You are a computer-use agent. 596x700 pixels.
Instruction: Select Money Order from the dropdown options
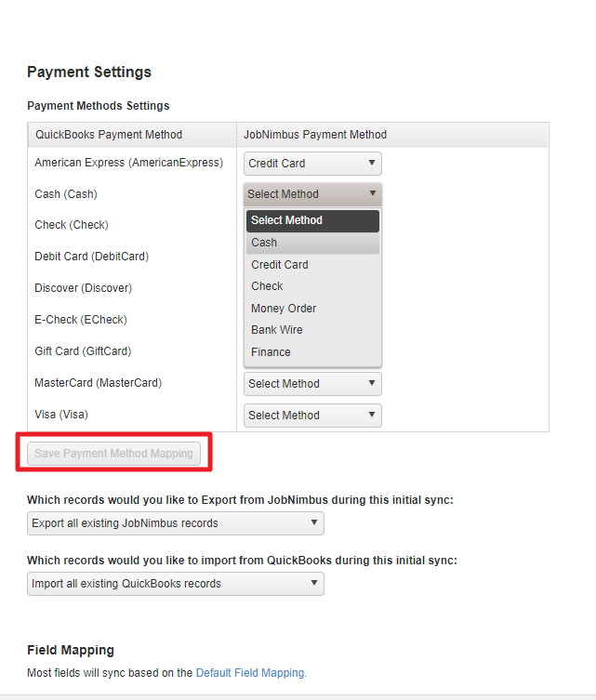(x=312, y=309)
